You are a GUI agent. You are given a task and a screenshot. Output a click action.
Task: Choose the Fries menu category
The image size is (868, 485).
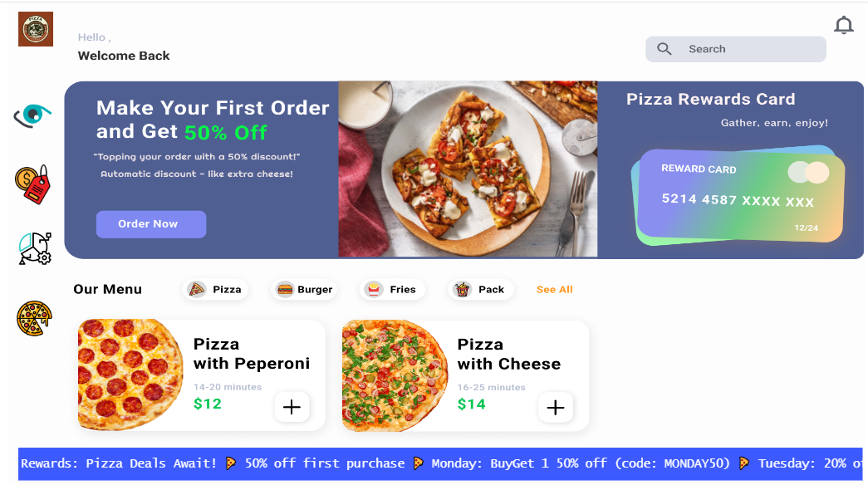[392, 289]
